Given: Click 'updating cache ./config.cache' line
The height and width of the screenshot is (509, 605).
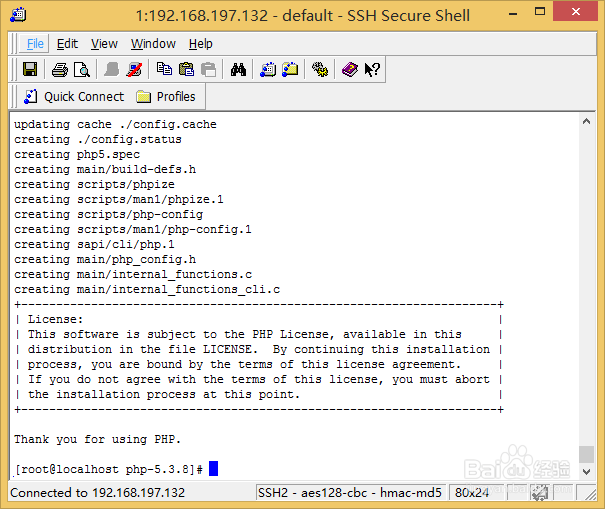Looking at the screenshot, I should pyautogui.click(x=115, y=124).
